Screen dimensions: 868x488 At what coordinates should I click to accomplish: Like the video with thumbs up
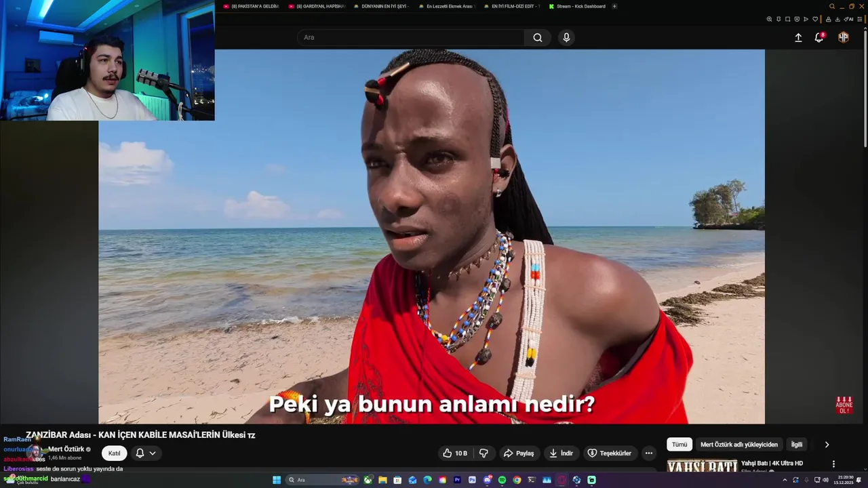(x=454, y=453)
